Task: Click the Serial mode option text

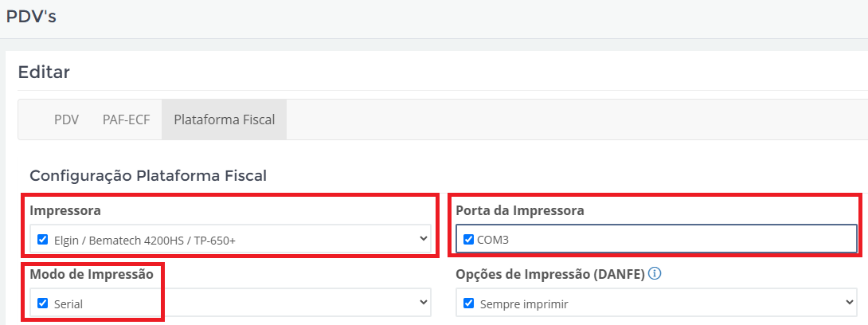Action: pos(68,304)
